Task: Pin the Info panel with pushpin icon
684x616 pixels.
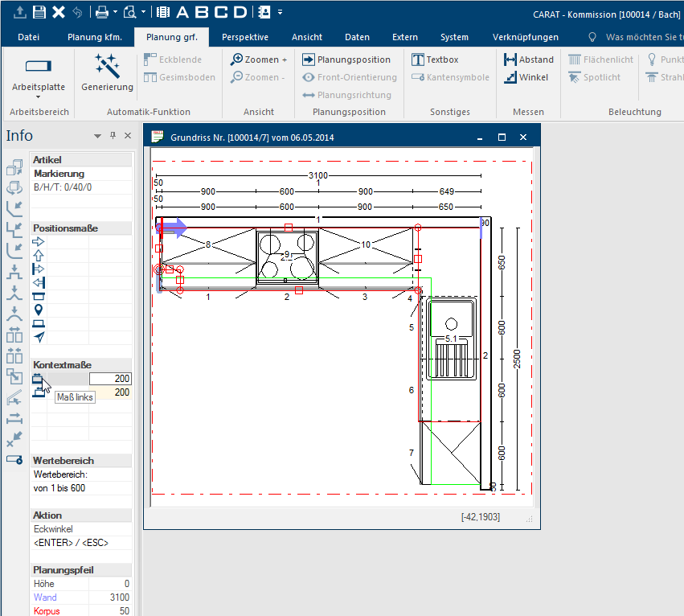Action: 113,136
